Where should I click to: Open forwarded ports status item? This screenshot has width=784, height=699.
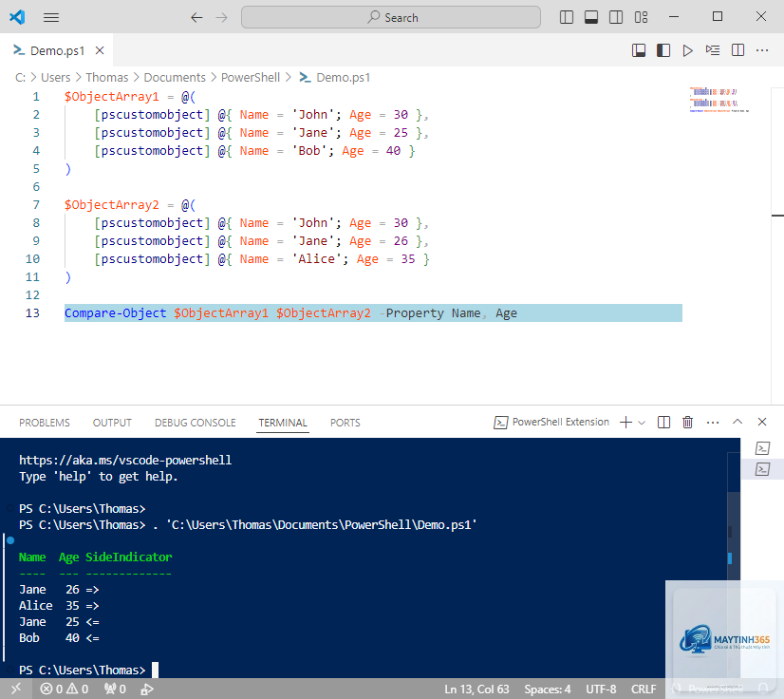click(115, 689)
